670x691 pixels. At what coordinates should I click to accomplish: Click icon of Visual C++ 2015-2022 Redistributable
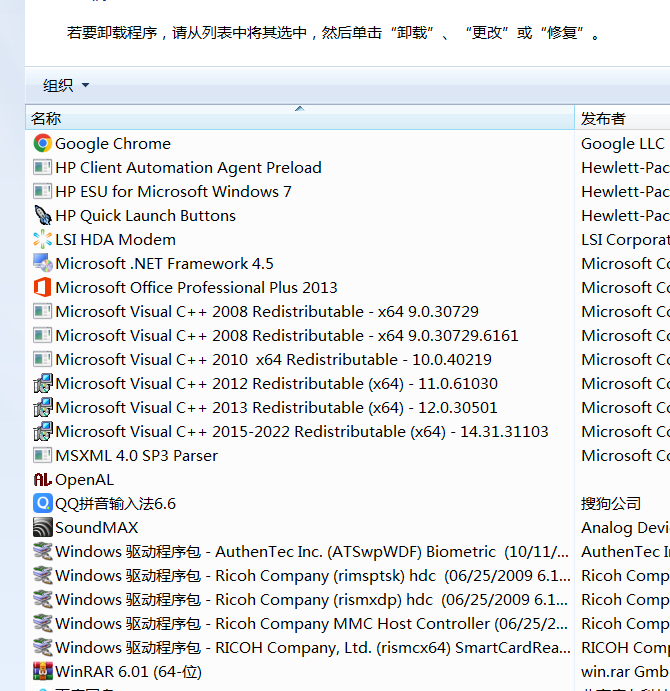tap(42, 431)
